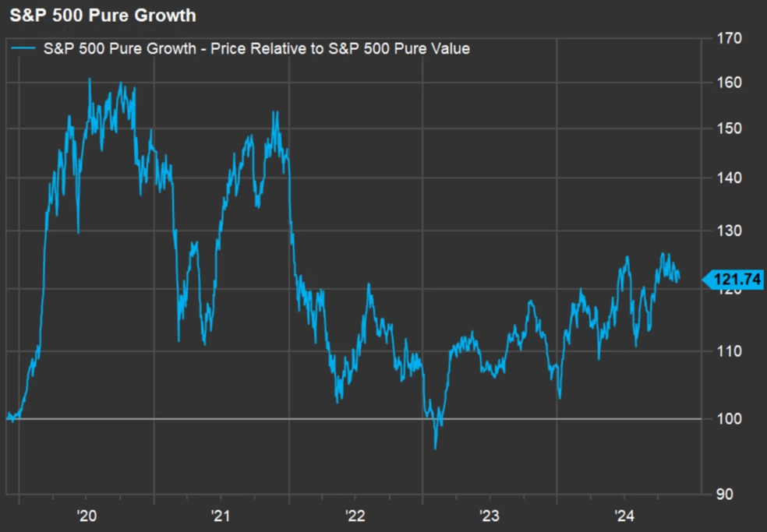Click the 130 y-axis value
Viewport: 767px width, 532px height.
729,231
